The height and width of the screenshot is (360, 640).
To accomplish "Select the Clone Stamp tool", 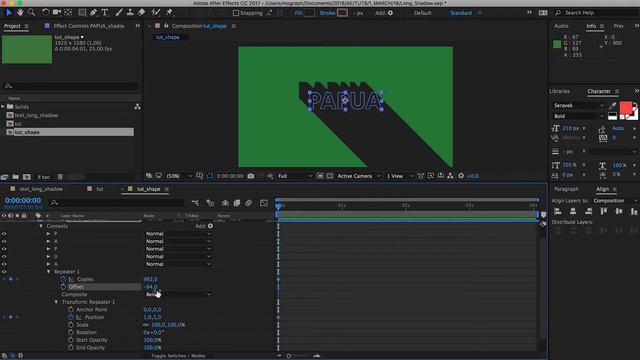I will tap(130, 13).
